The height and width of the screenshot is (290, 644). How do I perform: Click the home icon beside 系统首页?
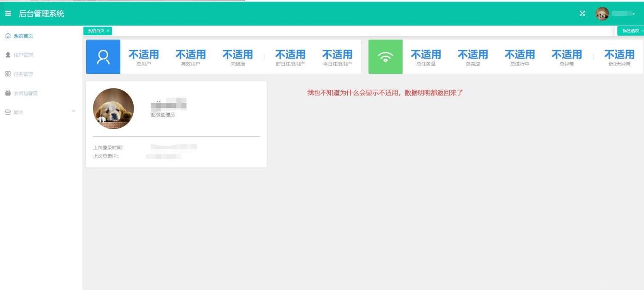point(8,36)
